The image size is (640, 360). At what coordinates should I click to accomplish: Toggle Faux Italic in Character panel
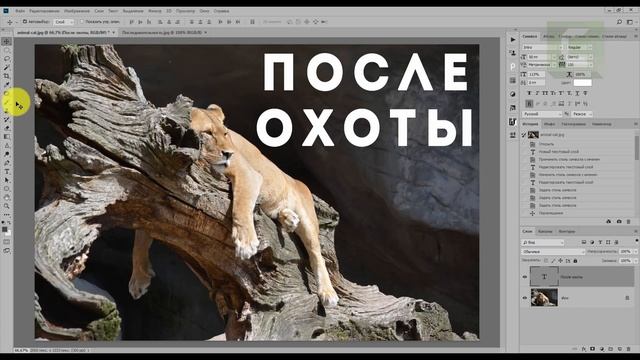pyautogui.click(x=537, y=93)
